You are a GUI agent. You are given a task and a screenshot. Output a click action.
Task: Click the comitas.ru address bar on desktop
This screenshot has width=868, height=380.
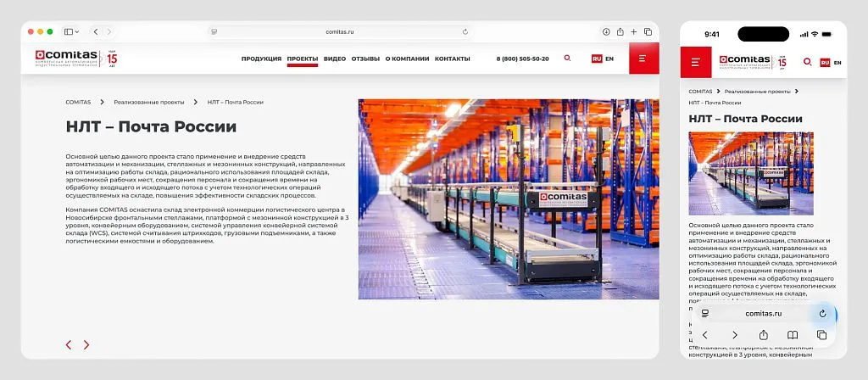point(339,32)
